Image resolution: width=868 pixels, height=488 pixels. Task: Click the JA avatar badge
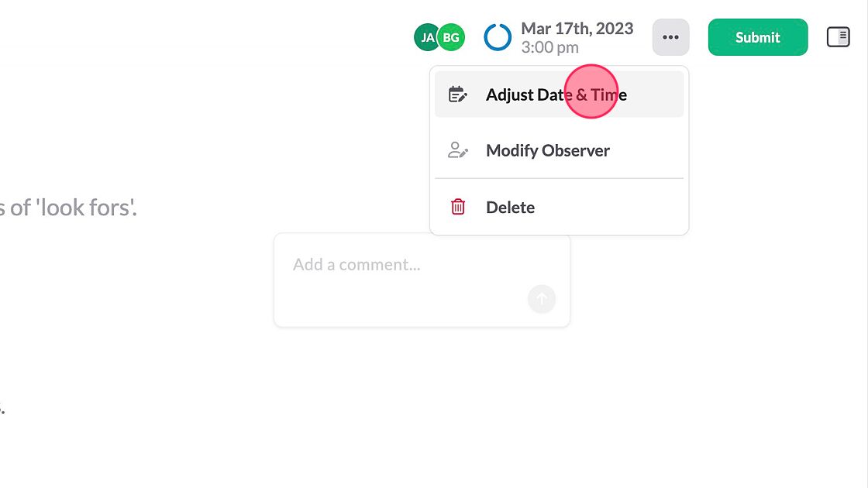point(426,36)
